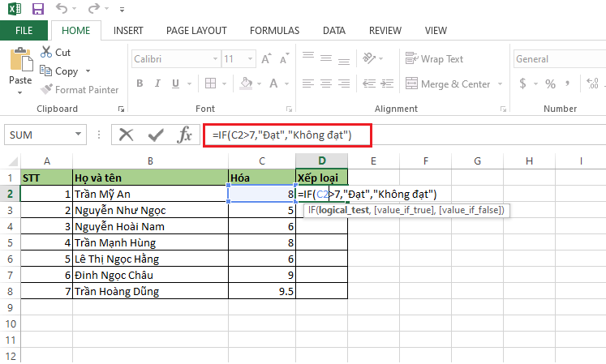Click the Fill Color bucket icon

(x=246, y=83)
